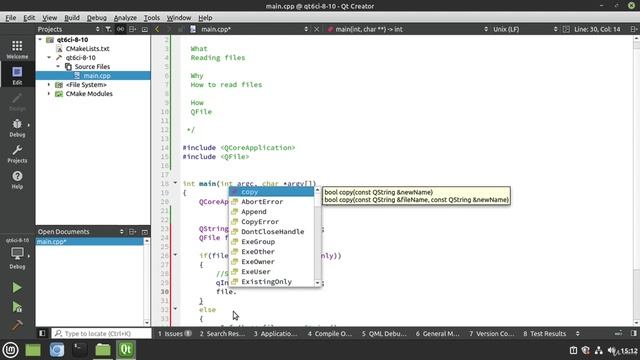Switch to Edit mode

click(x=17, y=76)
